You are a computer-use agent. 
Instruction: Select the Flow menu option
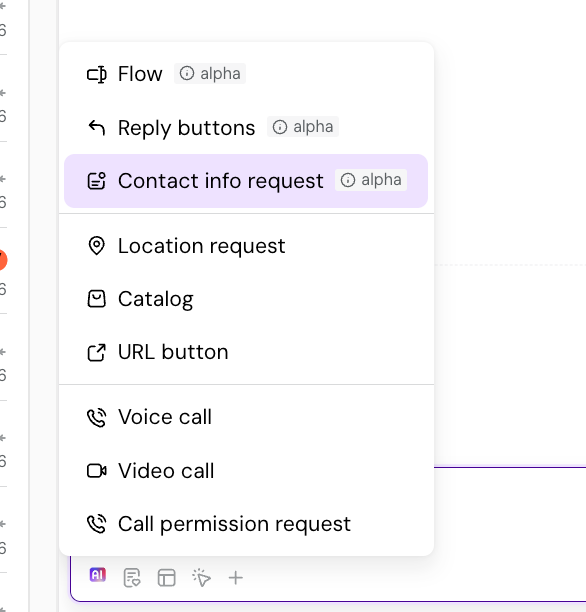246,74
